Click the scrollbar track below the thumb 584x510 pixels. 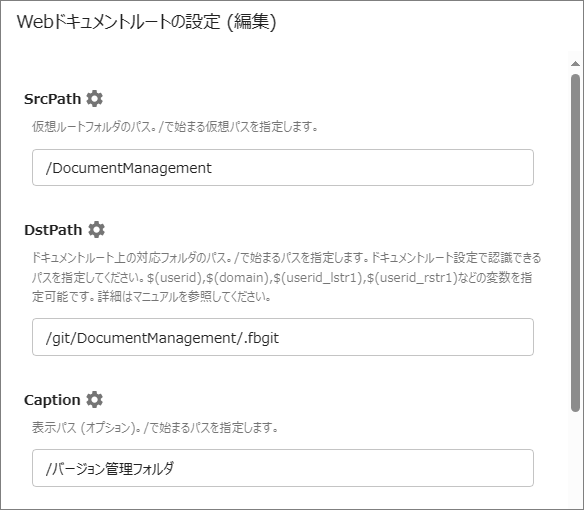tap(575, 458)
